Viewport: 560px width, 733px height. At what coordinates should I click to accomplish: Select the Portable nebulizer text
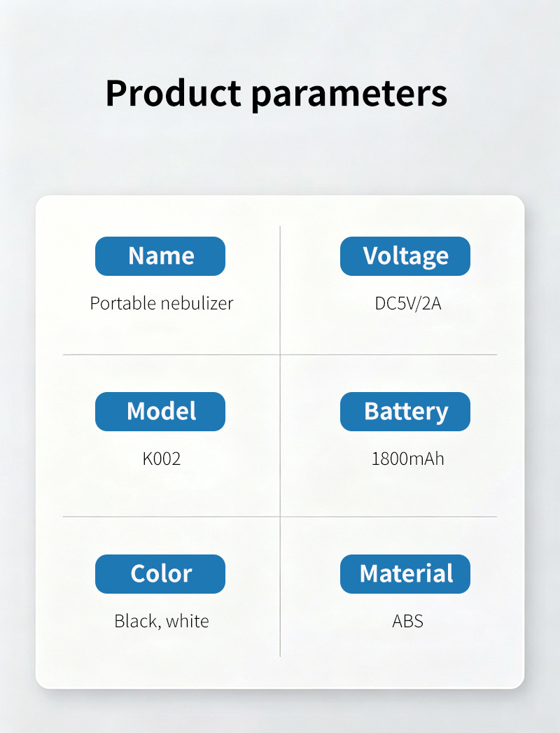point(161,303)
